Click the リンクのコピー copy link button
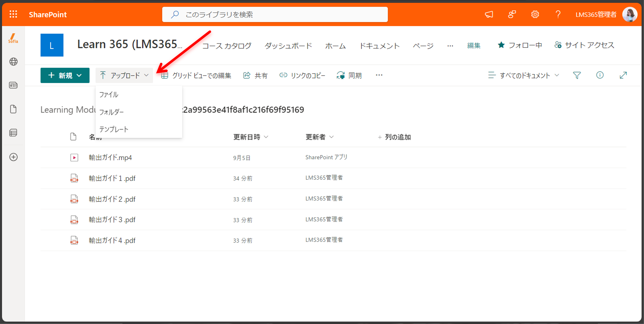 coord(302,75)
